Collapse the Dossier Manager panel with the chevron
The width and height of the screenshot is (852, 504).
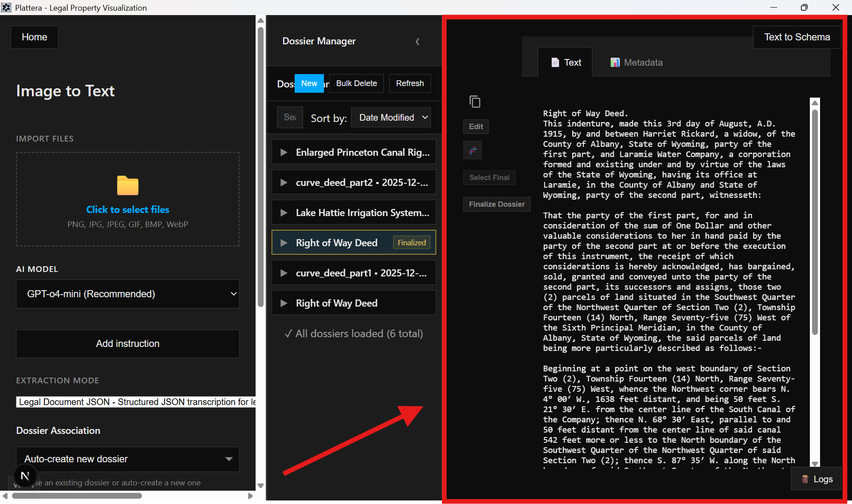418,41
